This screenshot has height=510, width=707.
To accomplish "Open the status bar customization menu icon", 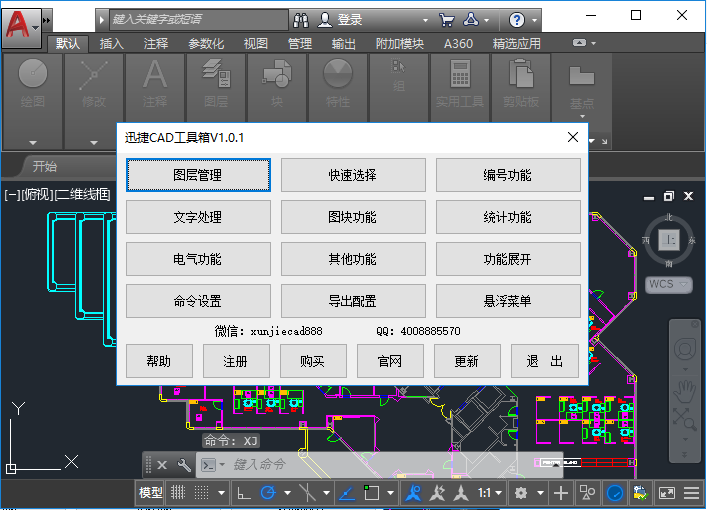I will (x=691, y=493).
